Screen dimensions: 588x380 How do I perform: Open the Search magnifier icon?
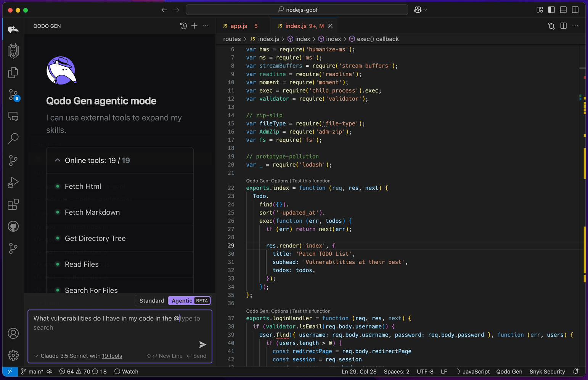(13, 138)
